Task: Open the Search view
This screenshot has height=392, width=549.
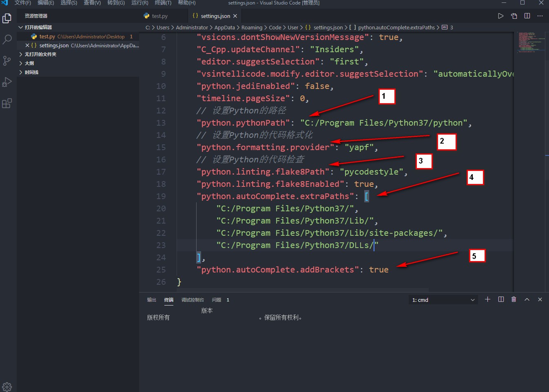Action: 7,39
